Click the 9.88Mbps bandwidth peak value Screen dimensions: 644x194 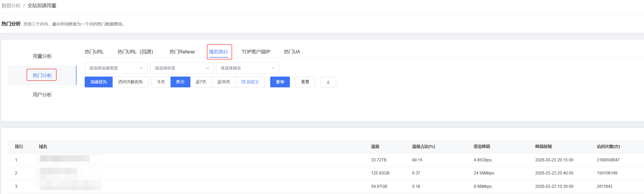click(483, 187)
